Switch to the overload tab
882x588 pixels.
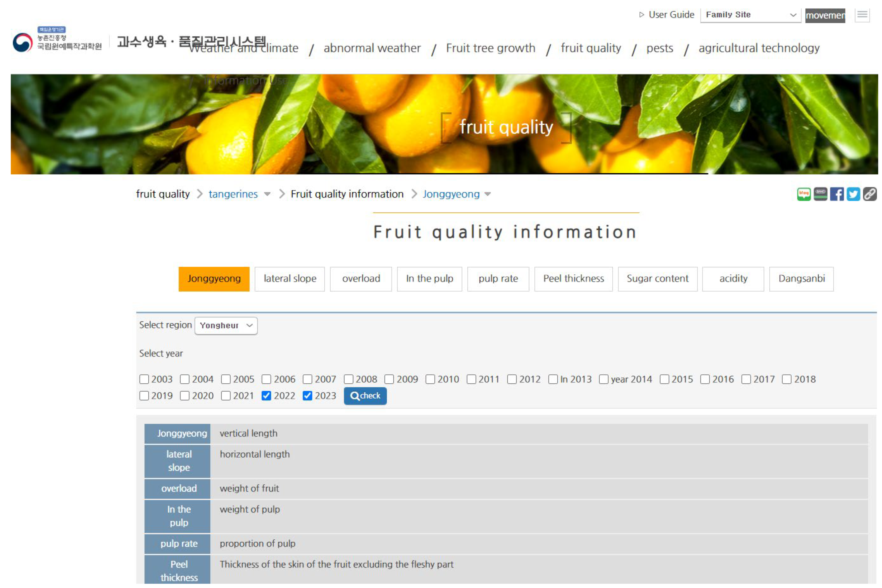point(361,279)
